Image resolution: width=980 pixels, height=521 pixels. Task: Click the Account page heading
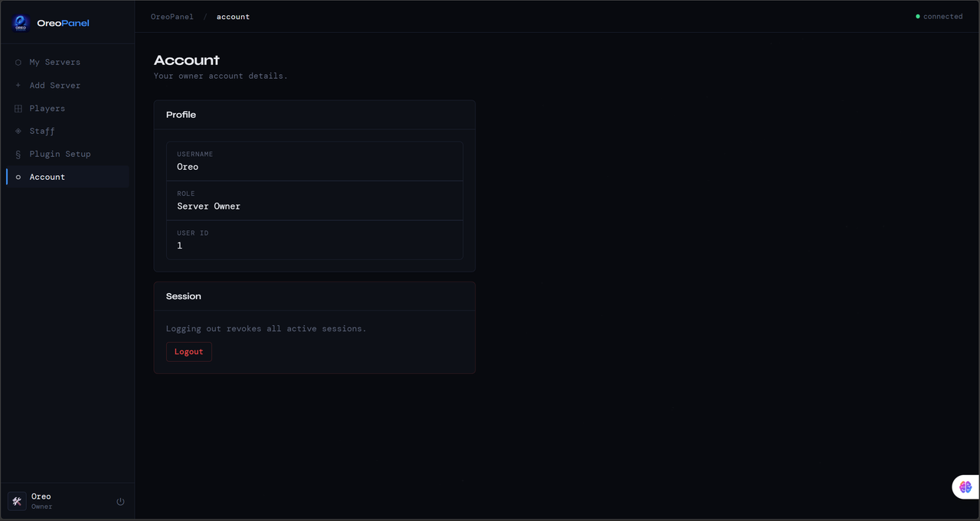tap(187, 60)
